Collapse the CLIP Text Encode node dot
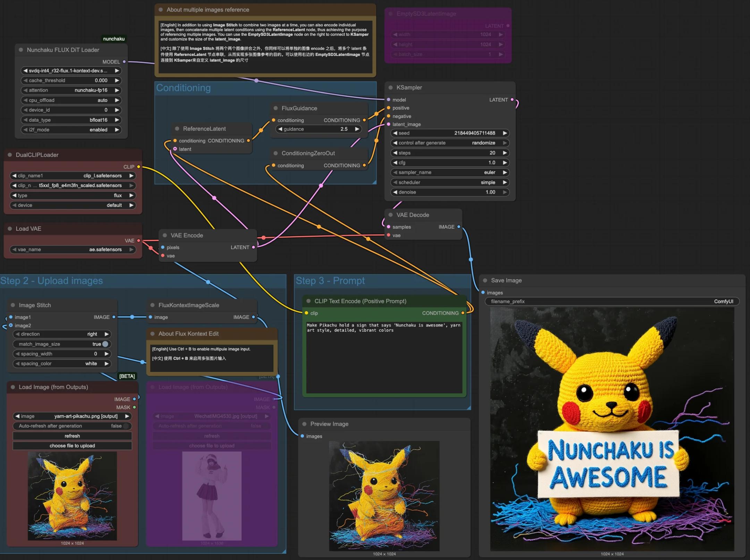This screenshot has width=750, height=560. coord(309,301)
